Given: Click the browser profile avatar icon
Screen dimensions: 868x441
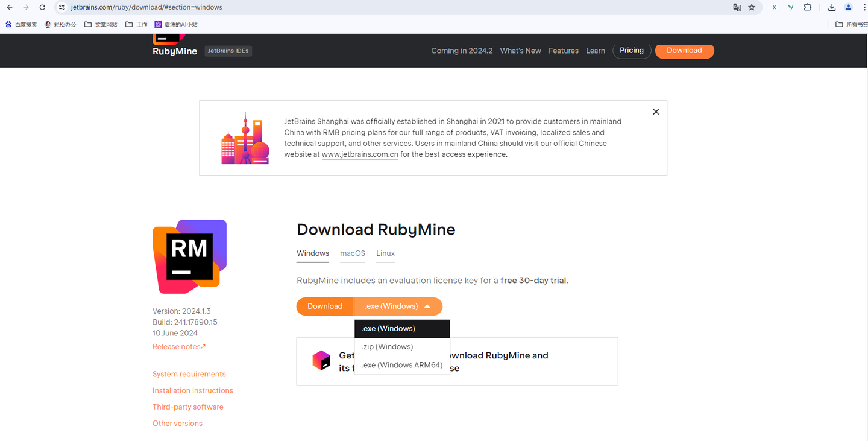Looking at the screenshot, I should tap(848, 7).
